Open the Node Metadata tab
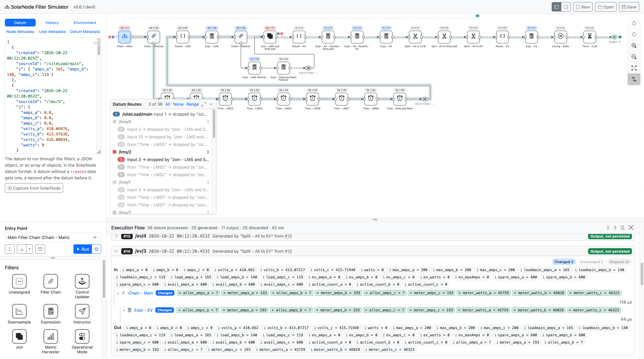 click(x=20, y=31)
